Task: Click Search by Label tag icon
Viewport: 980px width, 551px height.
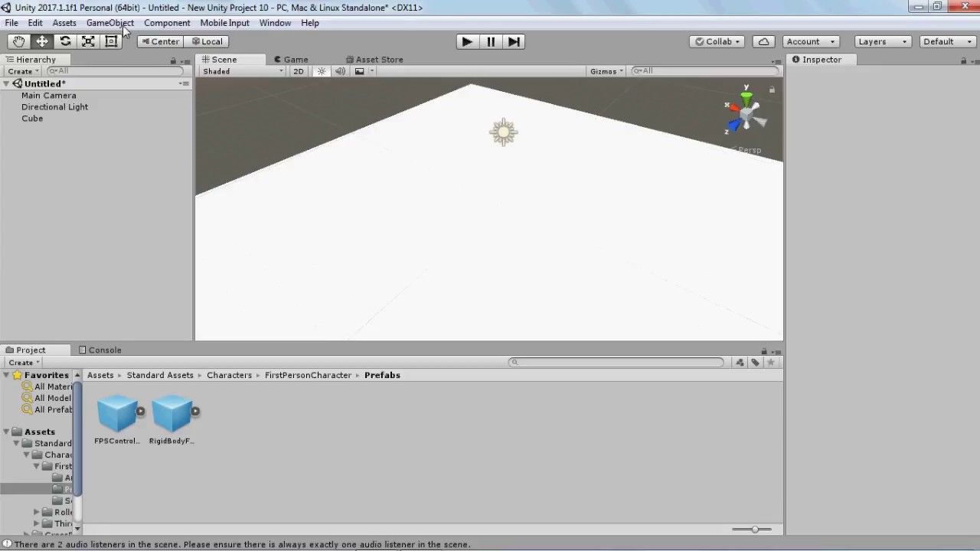Action: [755, 362]
